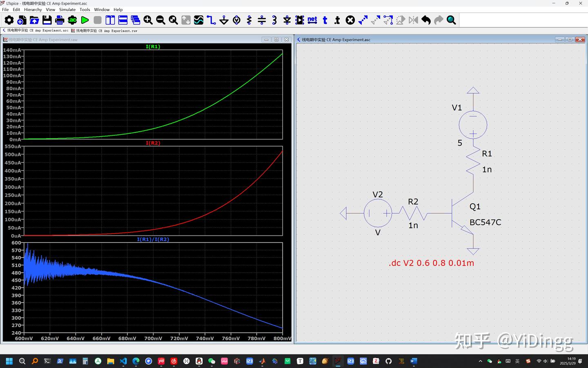This screenshot has width=588, height=368.
Task: Click the .dc V2 directive text
Action: pos(431,263)
